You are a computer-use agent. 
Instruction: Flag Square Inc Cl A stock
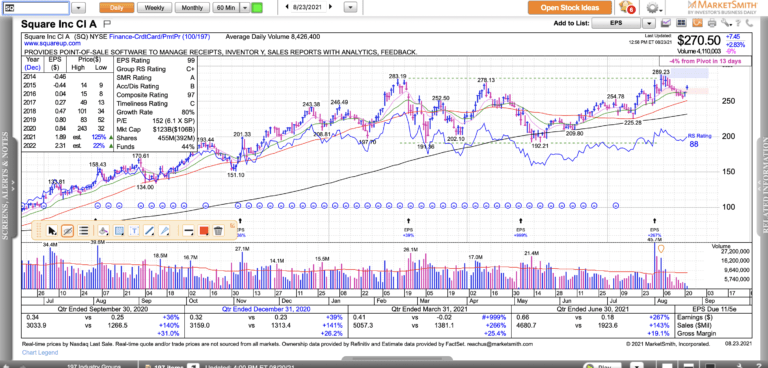click(108, 23)
